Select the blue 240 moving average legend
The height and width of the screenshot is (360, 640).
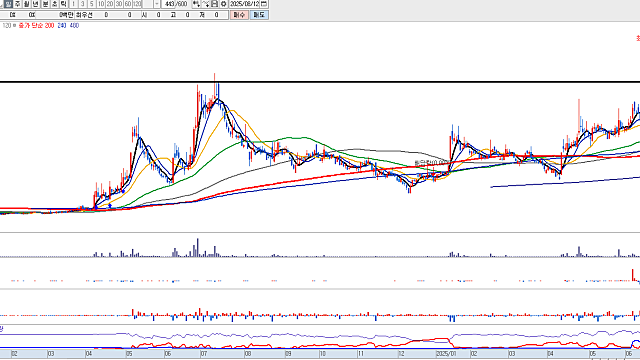(62, 26)
